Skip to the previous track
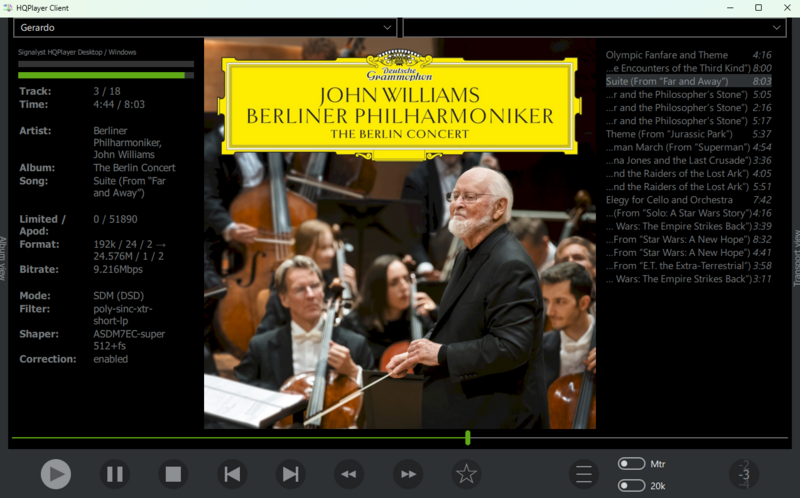Screen dimensions: 800x498 click(x=232, y=474)
